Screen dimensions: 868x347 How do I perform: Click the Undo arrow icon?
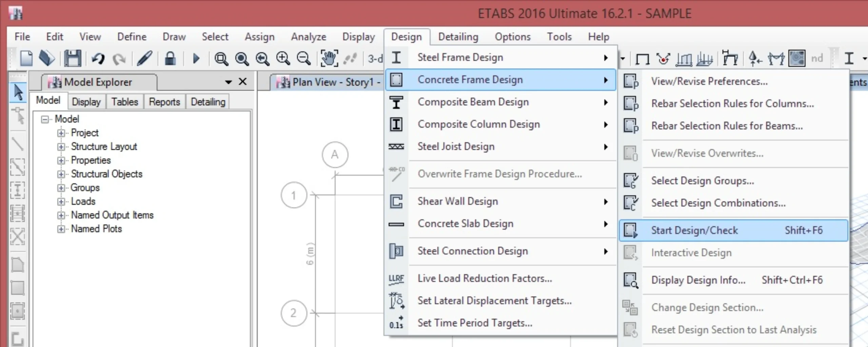click(98, 58)
